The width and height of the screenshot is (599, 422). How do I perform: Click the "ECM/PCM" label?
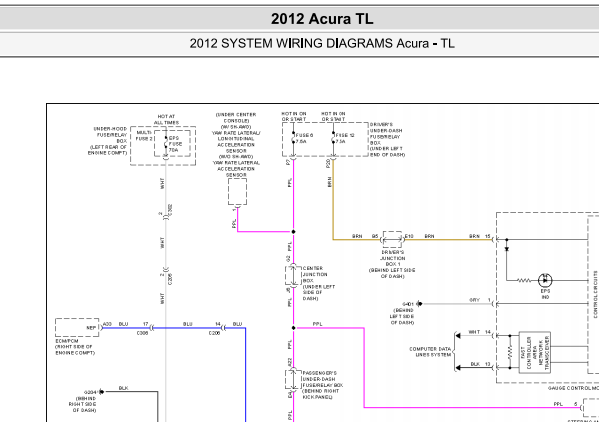click(67, 341)
